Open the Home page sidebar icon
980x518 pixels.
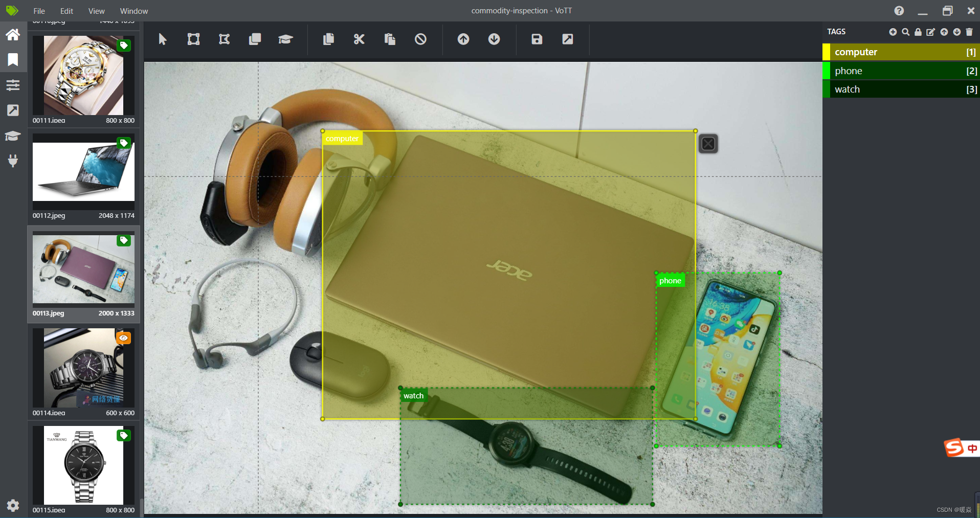click(13, 34)
